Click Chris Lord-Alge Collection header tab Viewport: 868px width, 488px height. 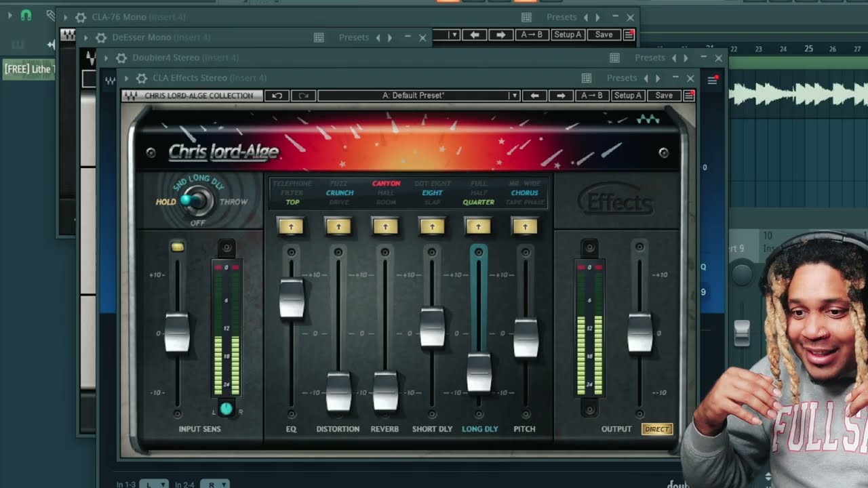192,96
